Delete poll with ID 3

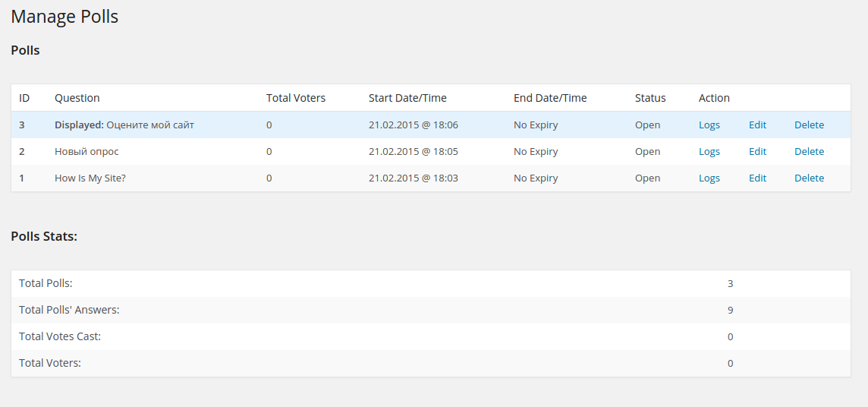(809, 125)
